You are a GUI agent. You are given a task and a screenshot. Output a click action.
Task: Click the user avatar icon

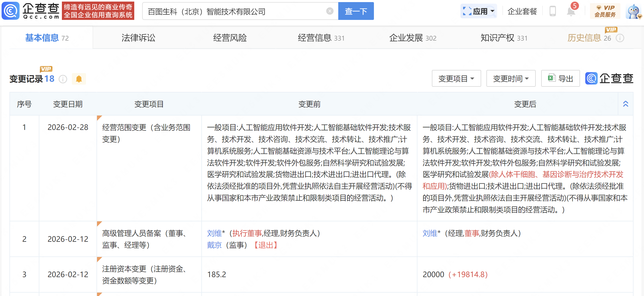pos(633,12)
